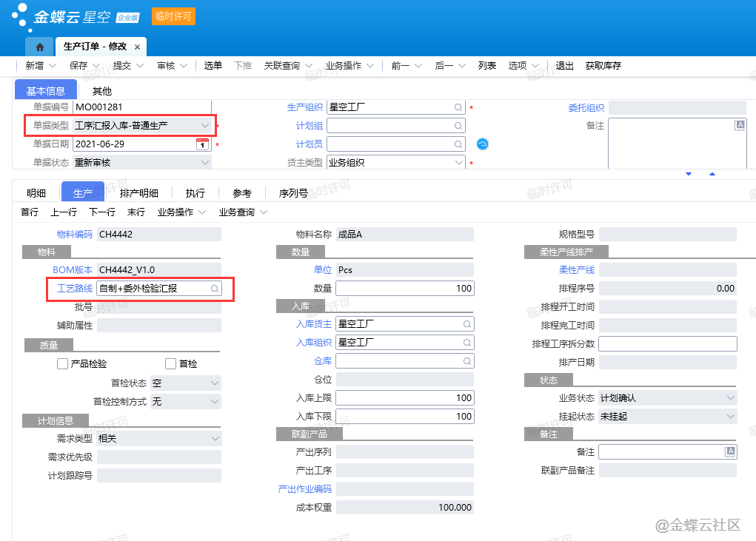Click into 排程工序拆分数 input field
Image resolution: width=756 pixels, height=541 pixels.
click(x=668, y=343)
